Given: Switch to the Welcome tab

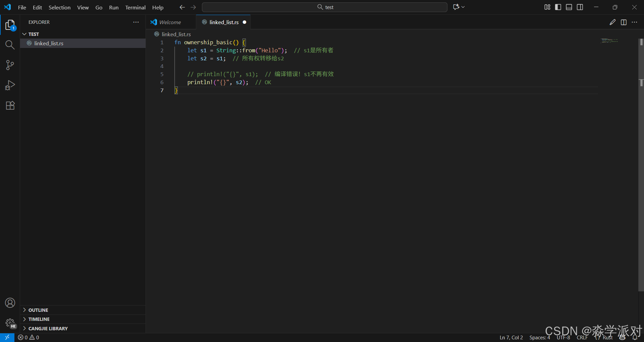Looking at the screenshot, I should click(171, 22).
